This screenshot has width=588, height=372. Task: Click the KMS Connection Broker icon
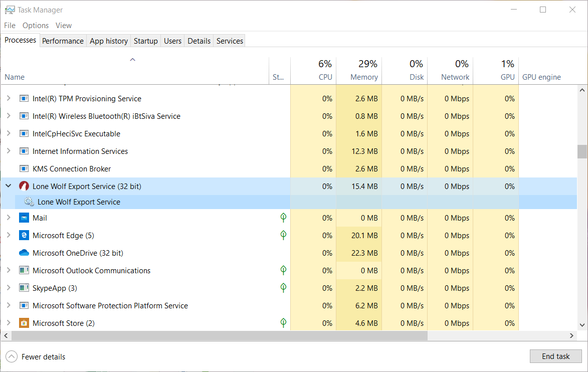(24, 169)
